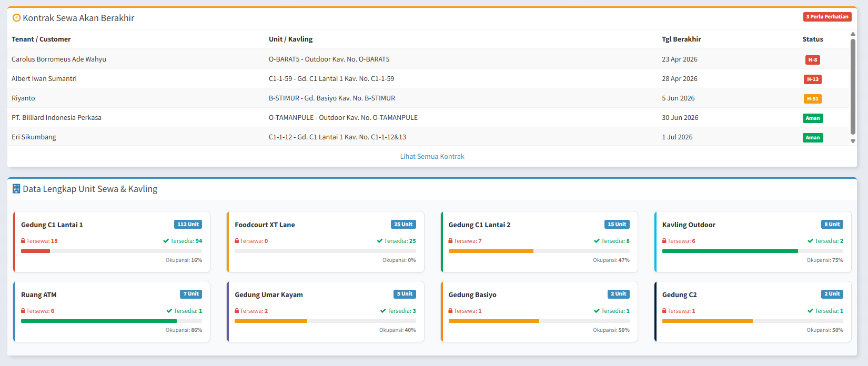Click the Aman status badge for Eri Sikumbang
Screen dimensions: 868x366
[812, 138]
